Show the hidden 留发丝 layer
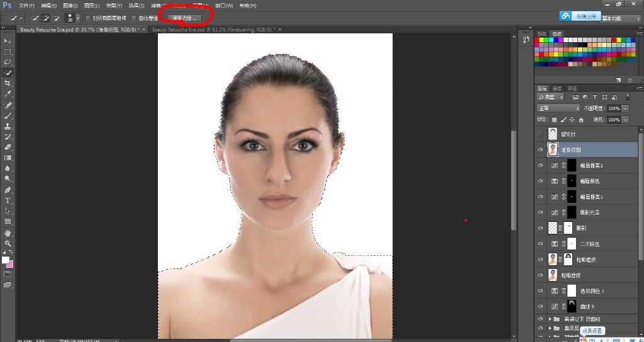Screen dimensions: 644x342 [x=540, y=134]
